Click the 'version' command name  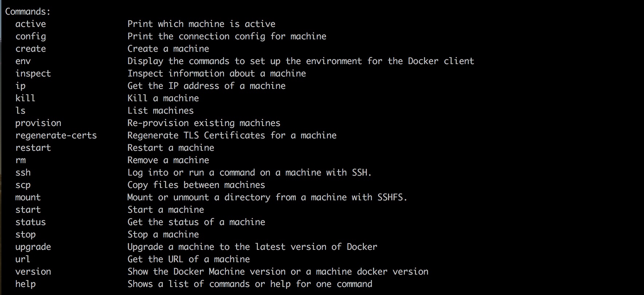click(x=33, y=272)
